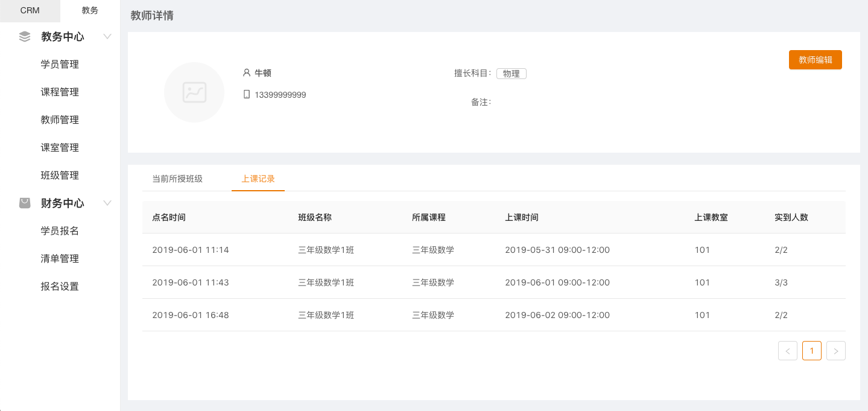
Task: Select the 教务 top tab
Action: coord(90,10)
